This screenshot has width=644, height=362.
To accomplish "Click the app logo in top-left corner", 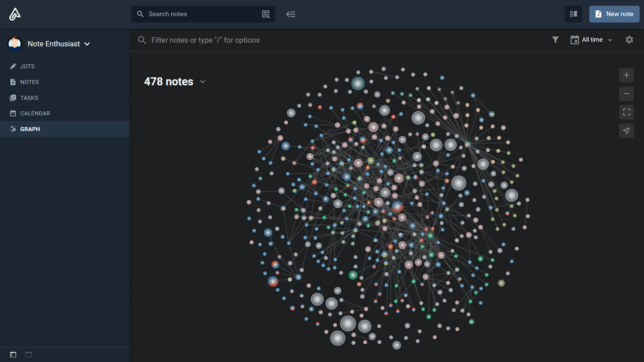I will coord(15,14).
